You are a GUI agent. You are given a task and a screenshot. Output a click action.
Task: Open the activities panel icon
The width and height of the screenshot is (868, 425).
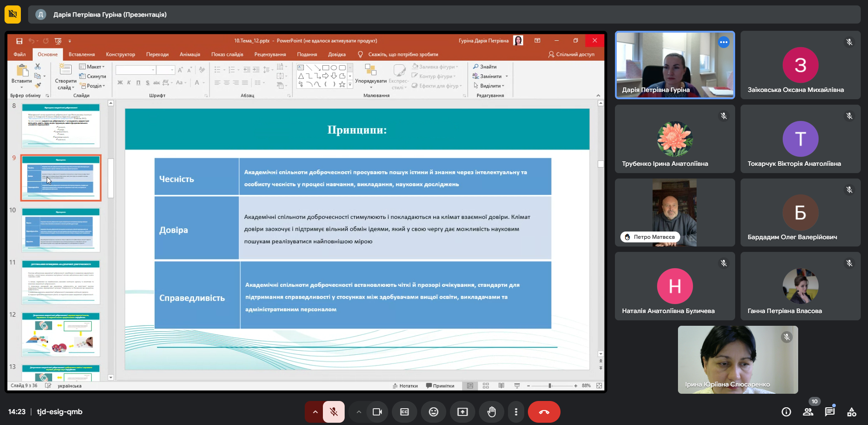[852, 412]
